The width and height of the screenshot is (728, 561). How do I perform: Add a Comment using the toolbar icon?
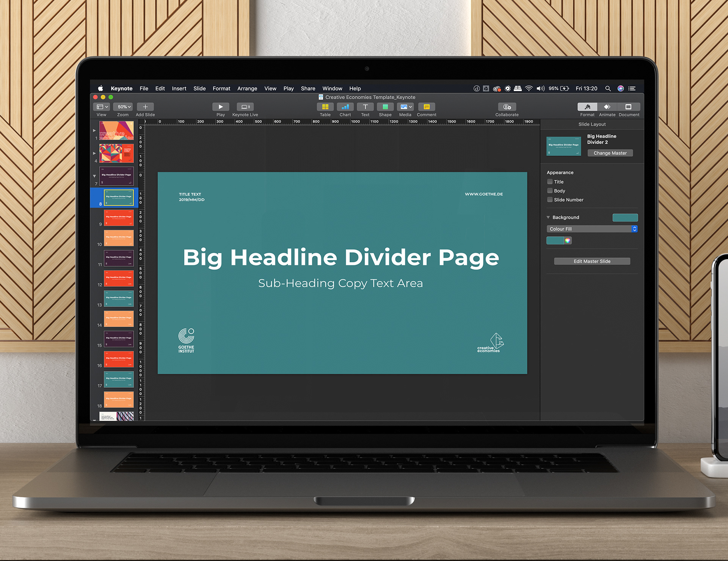point(427,107)
